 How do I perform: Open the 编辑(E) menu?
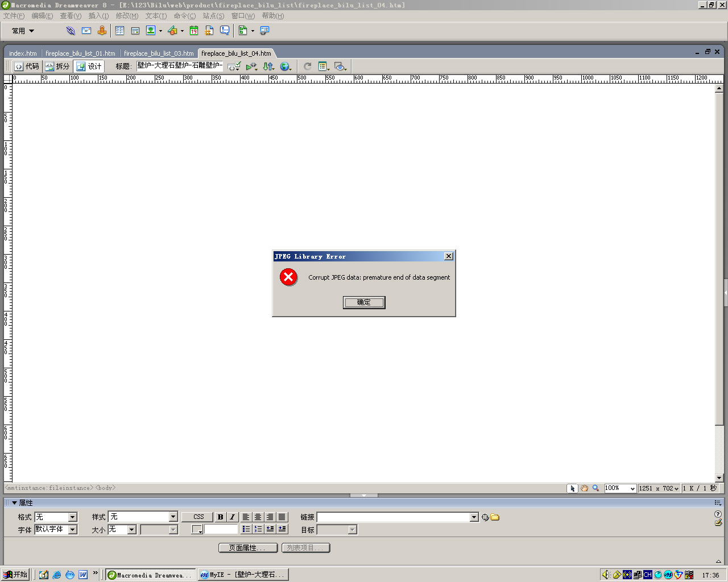tap(42, 16)
